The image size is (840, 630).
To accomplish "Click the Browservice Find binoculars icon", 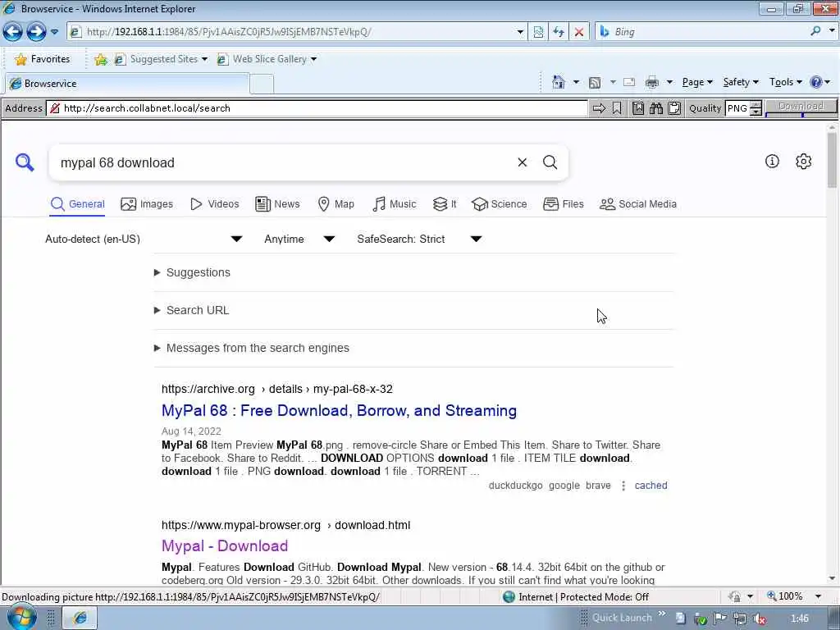I will [655, 108].
